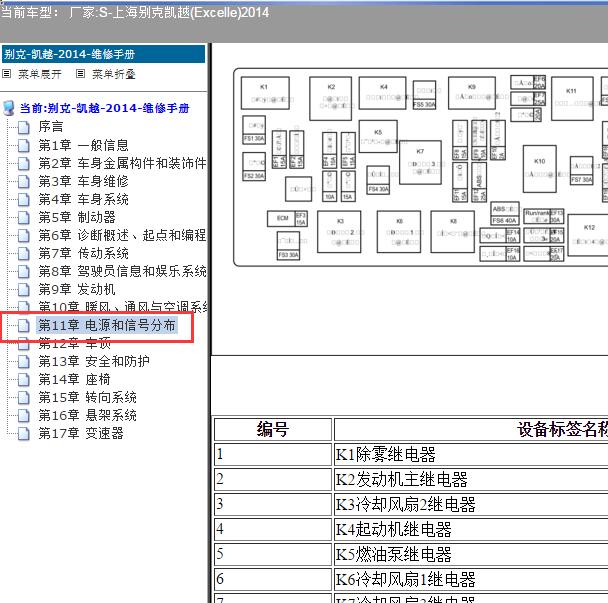Click the K1 relay box in the diagram
608x603 pixels.
(x=265, y=93)
